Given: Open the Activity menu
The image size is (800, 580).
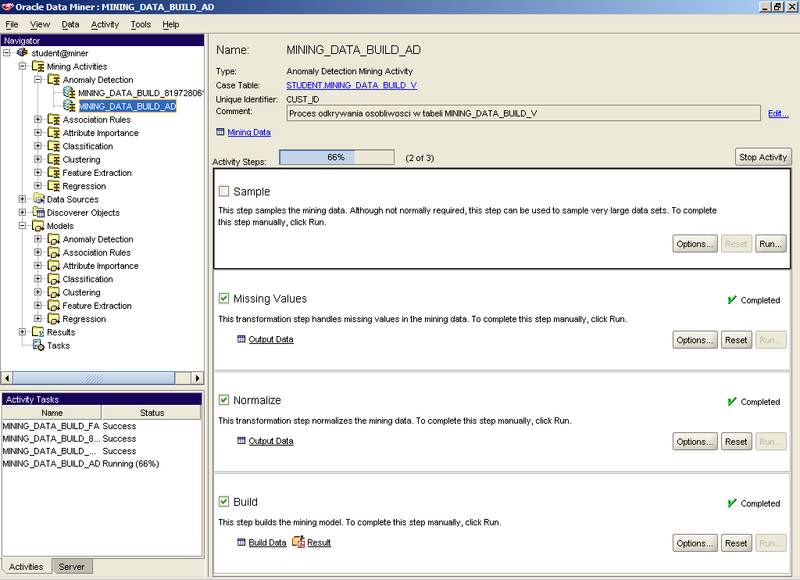Looking at the screenshot, I should 104,24.
